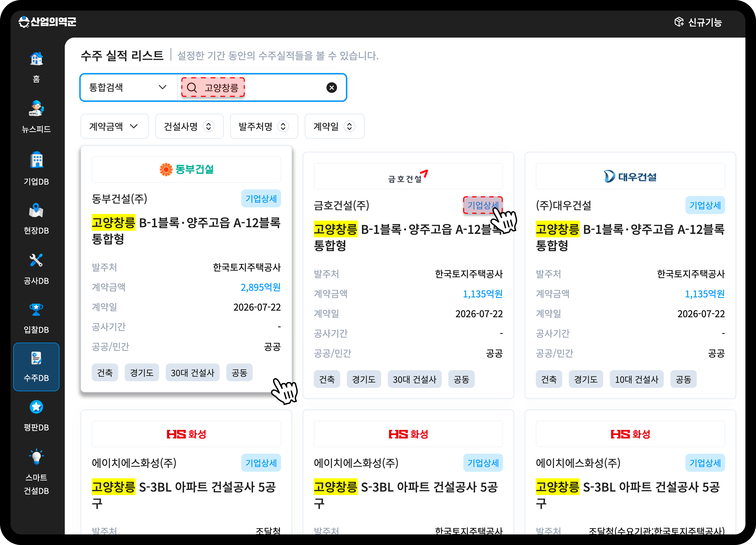Click the 대우건설 logo thumbnail
The height and width of the screenshot is (545, 756).
630,176
